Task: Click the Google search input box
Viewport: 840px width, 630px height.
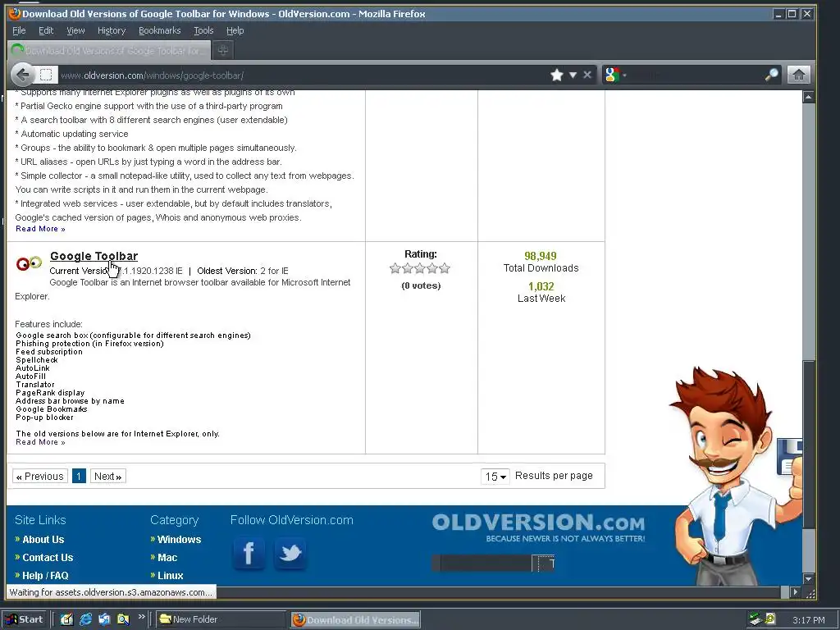Action: tap(696, 75)
